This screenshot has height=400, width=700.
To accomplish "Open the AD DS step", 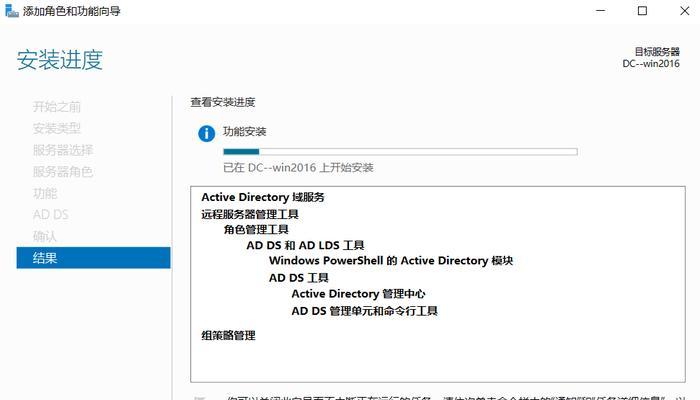I will pyautogui.click(x=51, y=215).
